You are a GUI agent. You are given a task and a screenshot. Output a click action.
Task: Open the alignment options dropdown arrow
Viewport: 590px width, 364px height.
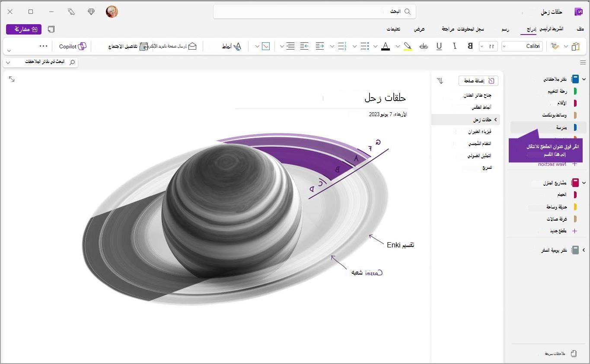click(x=282, y=46)
